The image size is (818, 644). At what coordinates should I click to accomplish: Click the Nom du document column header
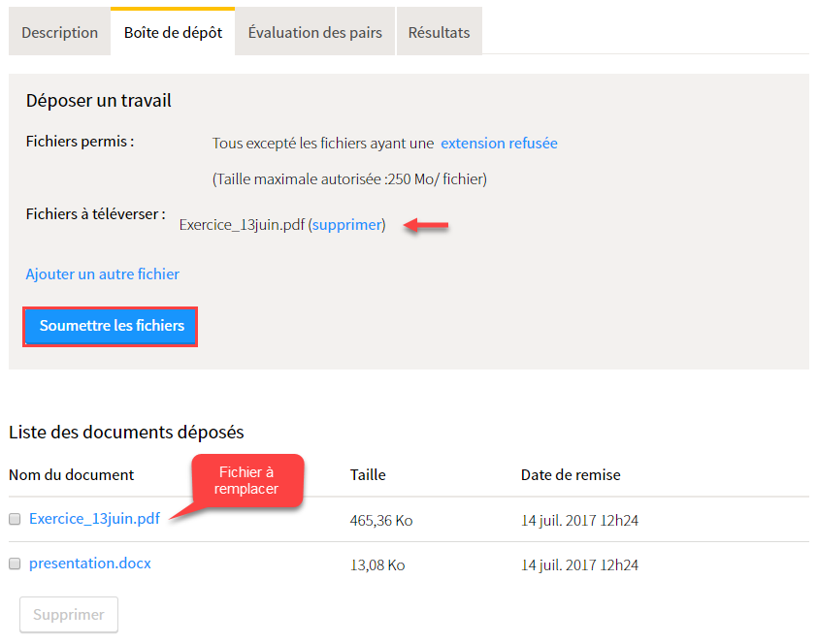coord(72,474)
